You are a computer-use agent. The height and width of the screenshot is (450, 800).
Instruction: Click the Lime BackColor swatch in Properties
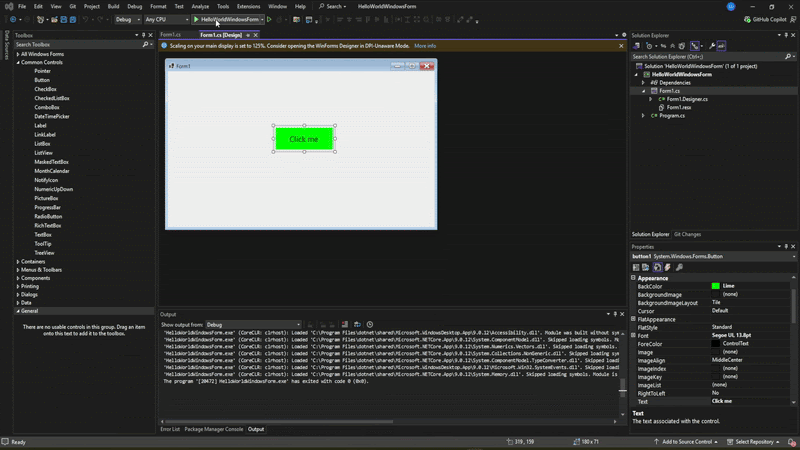(x=715, y=286)
